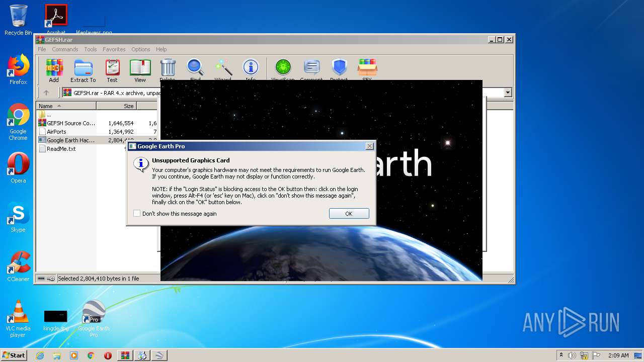The image size is (644, 362).
Task: Go up one folder level arrow
Action: (46, 93)
